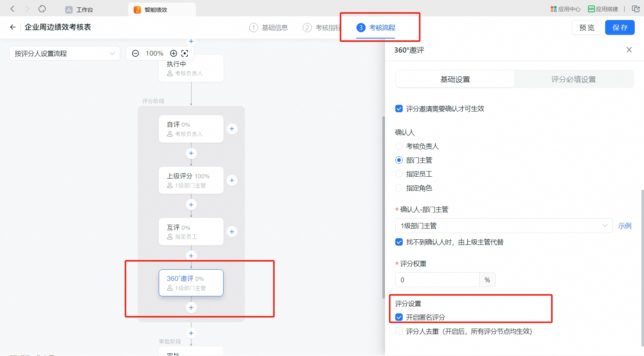The width and height of the screenshot is (644, 356).
Task: Open the 1级部门主管 dropdown
Action: [x=504, y=226]
